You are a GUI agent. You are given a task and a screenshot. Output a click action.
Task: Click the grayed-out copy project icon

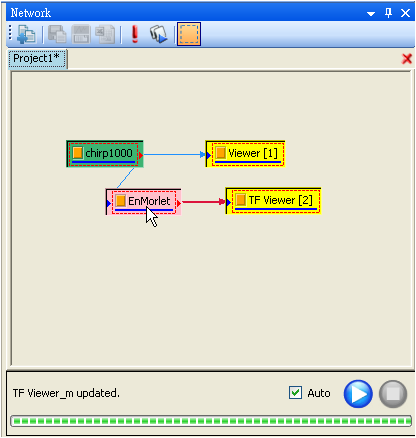(57, 34)
